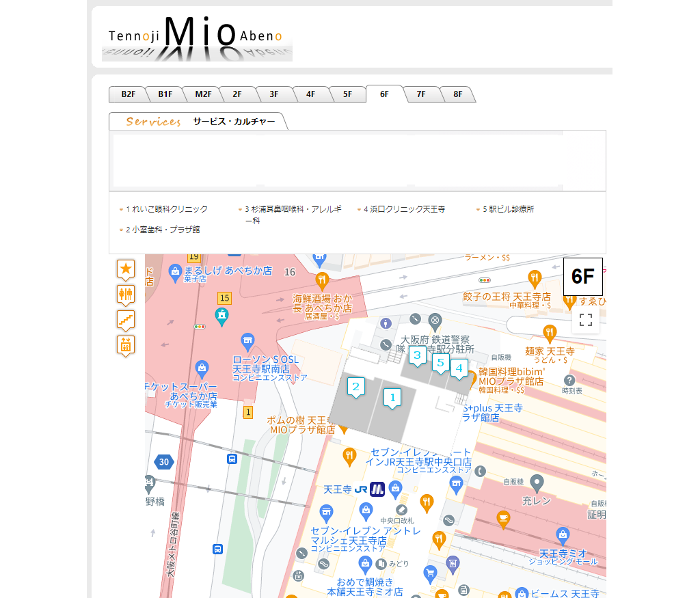
Task: Open map marker 2 for 小室歯科・プラザ館
Action: [x=355, y=386]
